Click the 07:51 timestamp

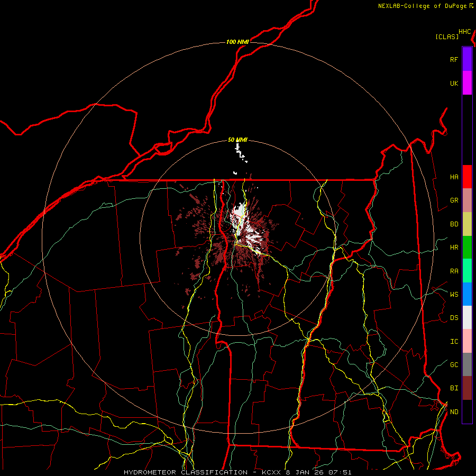(x=340, y=472)
